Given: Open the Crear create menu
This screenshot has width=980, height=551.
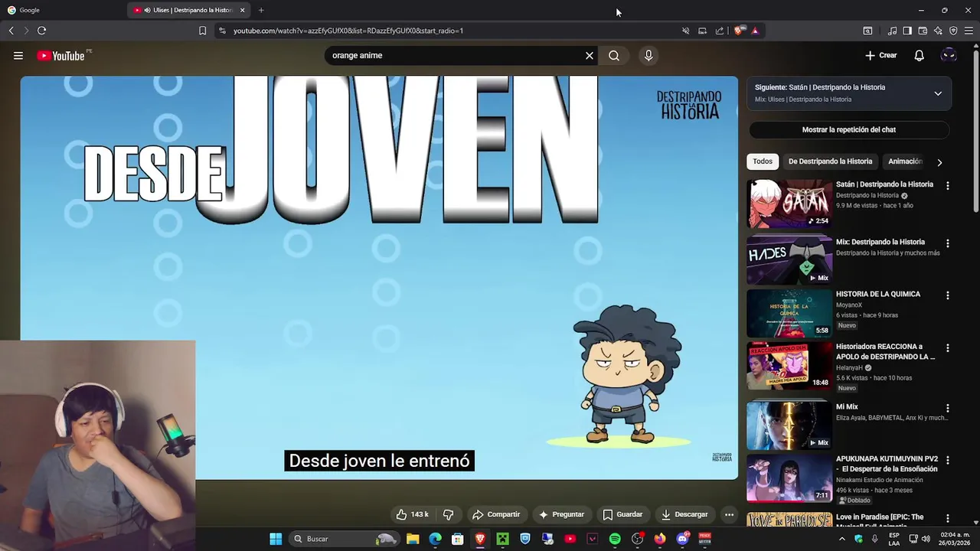Looking at the screenshot, I should [x=880, y=55].
